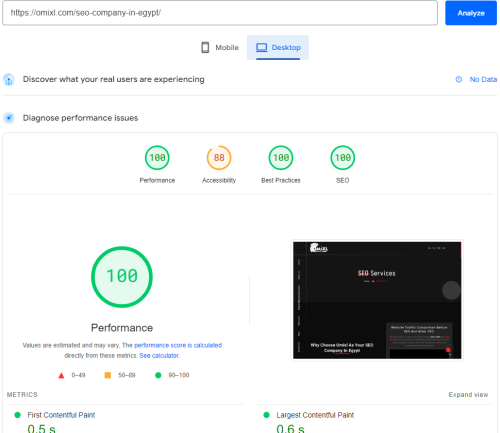Jump to the Performance score gauge at top
This screenshot has height=433, width=500.
click(x=157, y=158)
